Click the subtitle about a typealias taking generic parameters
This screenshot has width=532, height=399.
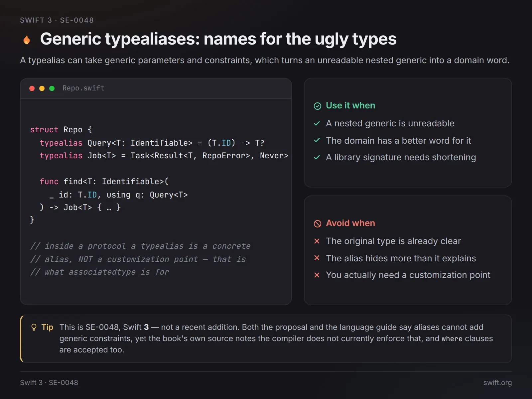pos(265,60)
